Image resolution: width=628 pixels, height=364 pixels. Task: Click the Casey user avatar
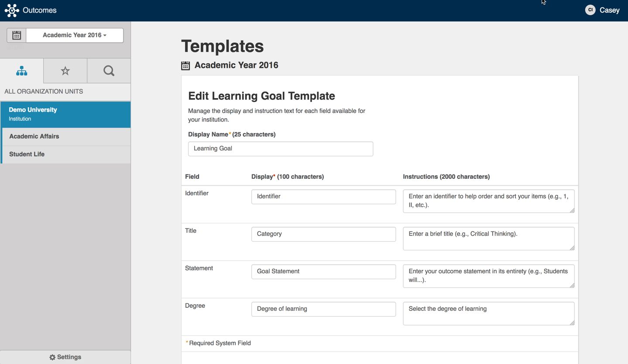[590, 10]
